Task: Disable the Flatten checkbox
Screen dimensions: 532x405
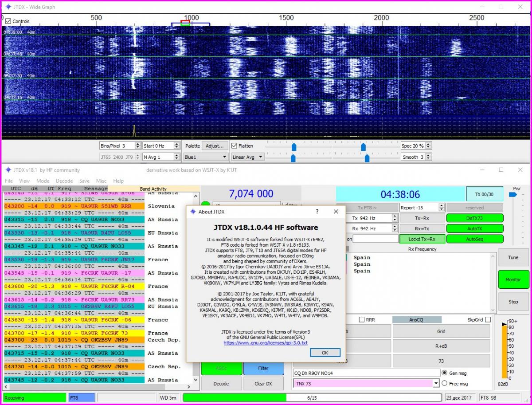Action: pyautogui.click(x=234, y=145)
